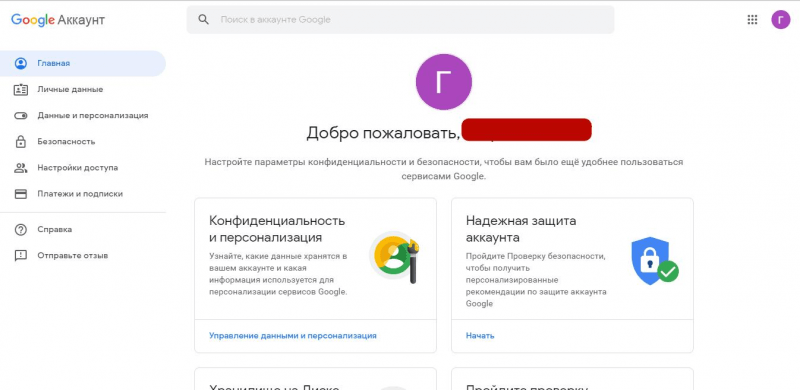Click the large purple Г profile picture
This screenshot has height=390, width=800.
[444, 82]
